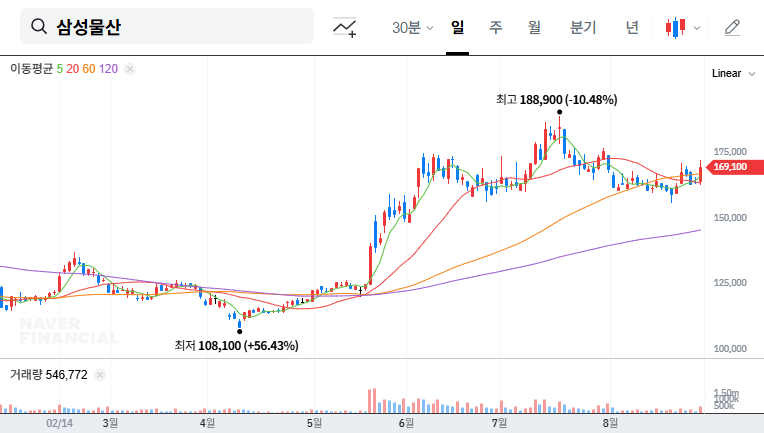This screenshot has height=433, width=764.
Task: Click the 거래량 546,772 volume label
Action: (49, 375)
